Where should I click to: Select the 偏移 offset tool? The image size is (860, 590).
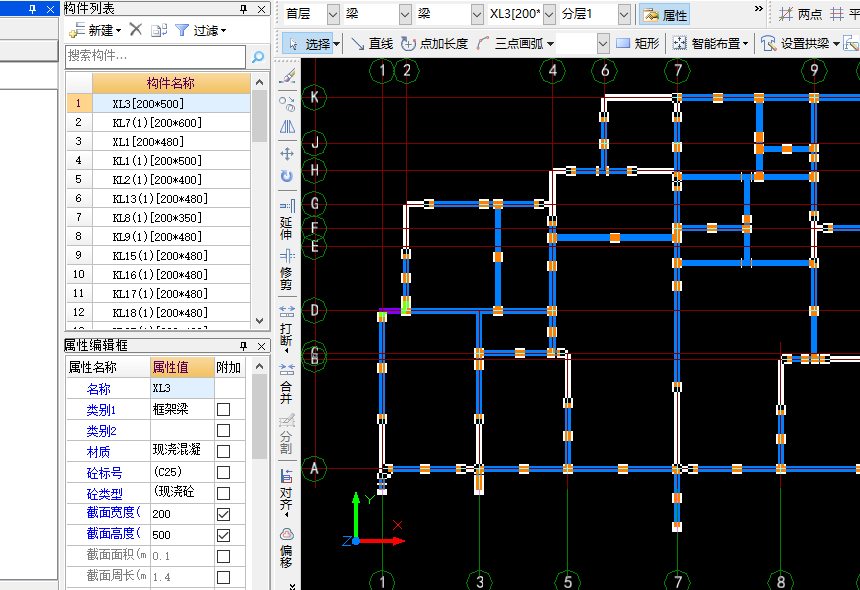tap(287, 548)
